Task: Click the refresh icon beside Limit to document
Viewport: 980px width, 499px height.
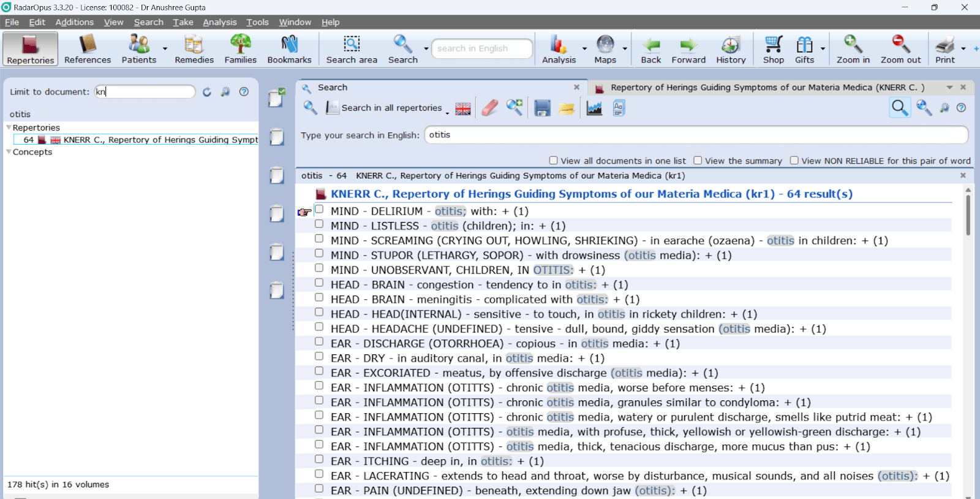Action: (x=207, y=92)
